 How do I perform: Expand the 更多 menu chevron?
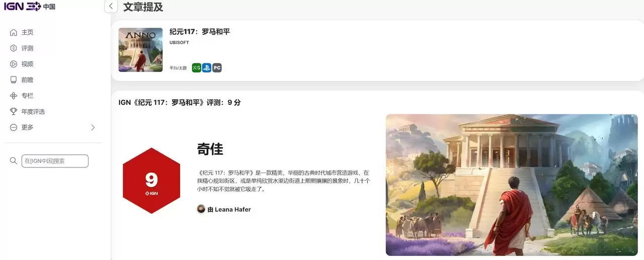(93, 127)
